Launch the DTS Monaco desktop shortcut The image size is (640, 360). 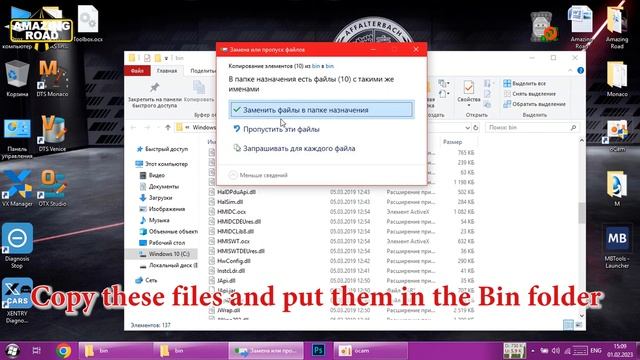tap(52, 78)
